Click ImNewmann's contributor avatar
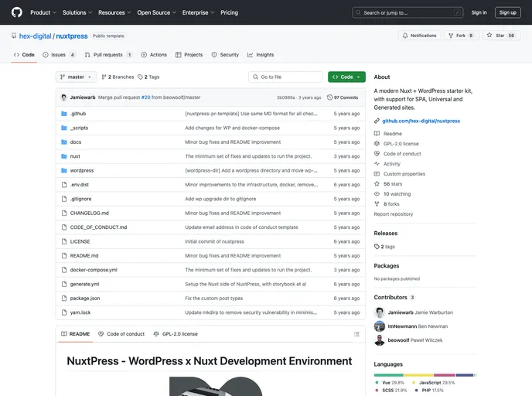Image resolution: width=532 pixels, height=396 pixels. point(380,326)
